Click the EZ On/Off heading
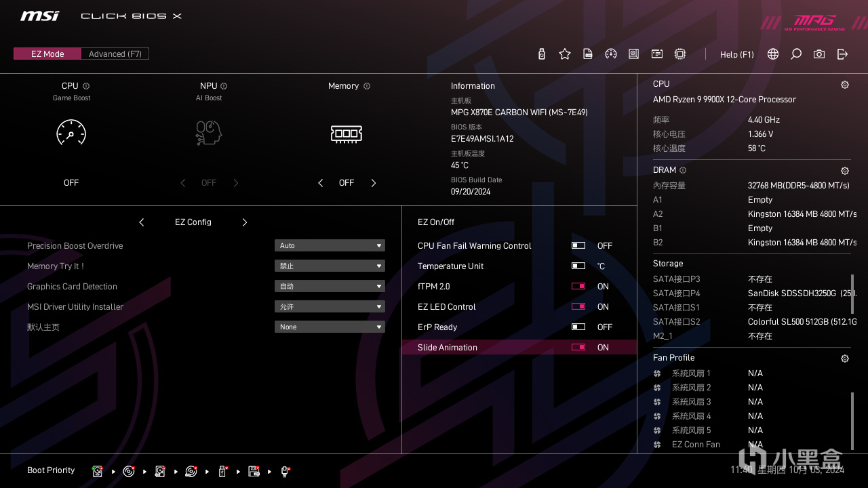The height and width of the screenshot is (488, 868). [436, 222]
